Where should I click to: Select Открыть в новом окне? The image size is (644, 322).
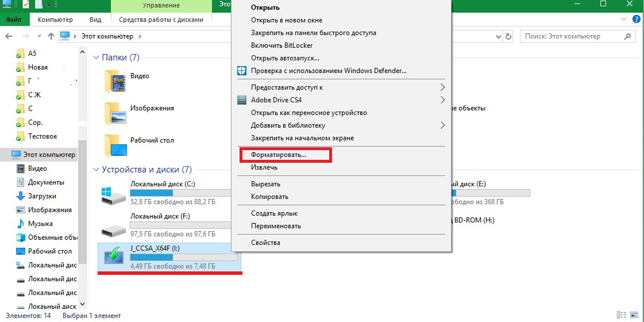pyautogui.click(x=287, y=20)
